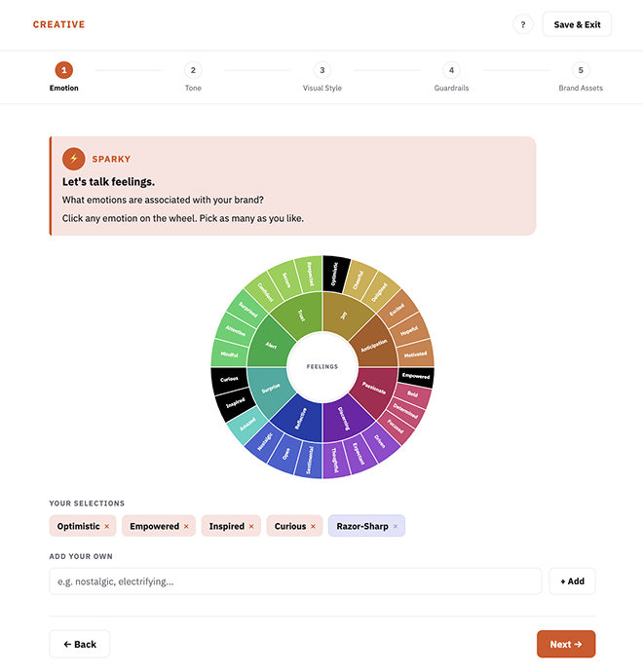Choose the Sentimental segment
Viewport: 643px width, 672px height.
click(x=309, y=460)
